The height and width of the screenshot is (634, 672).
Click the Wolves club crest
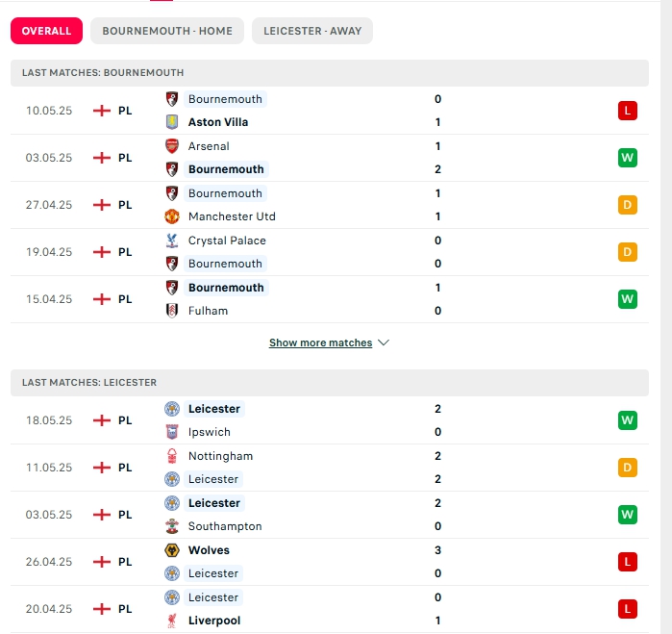(x=172, y=550)
